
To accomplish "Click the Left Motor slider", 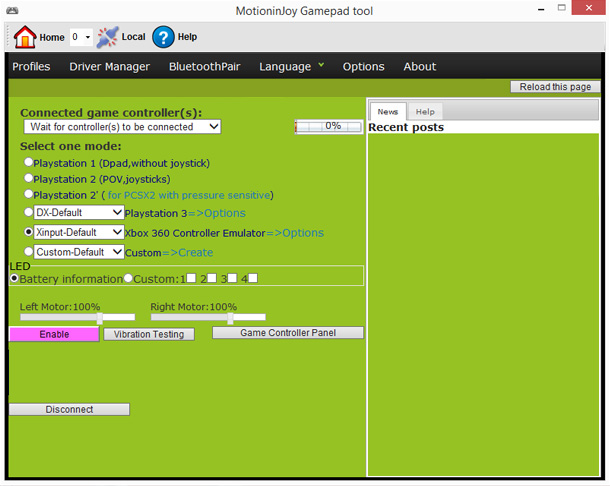I will (77, 318).
